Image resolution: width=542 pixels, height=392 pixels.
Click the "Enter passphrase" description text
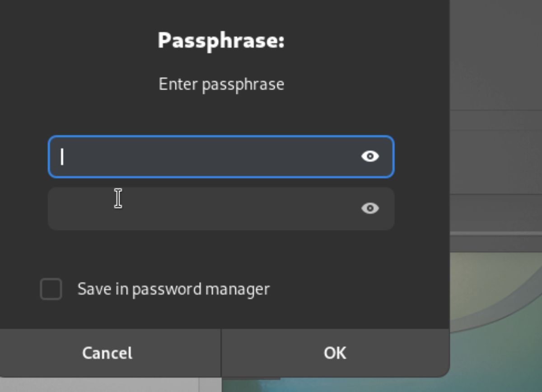221,84
